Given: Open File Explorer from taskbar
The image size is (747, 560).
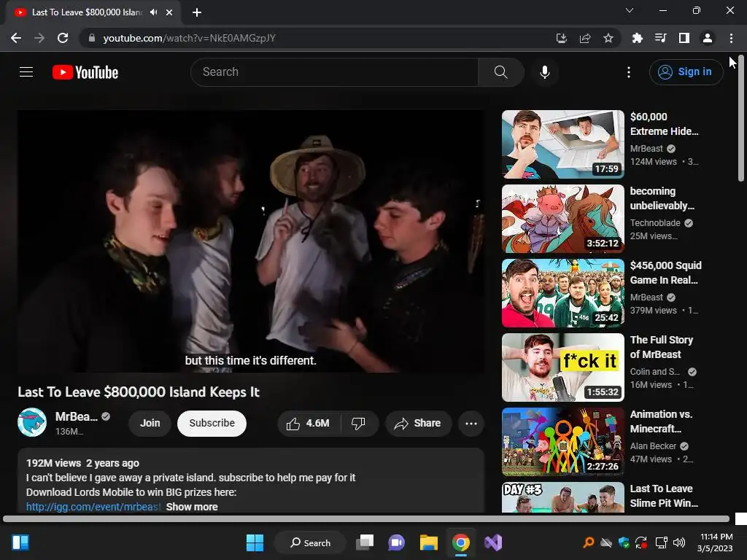Looking at the screenshot, I should tap(429, 542).
